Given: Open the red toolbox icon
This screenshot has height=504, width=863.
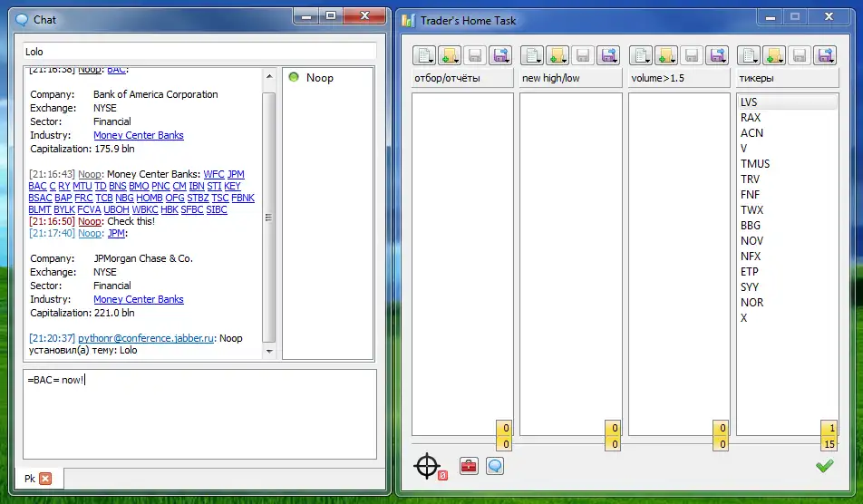Looking at the screenshot, I should pyautogui.click(x=469, y=467).
